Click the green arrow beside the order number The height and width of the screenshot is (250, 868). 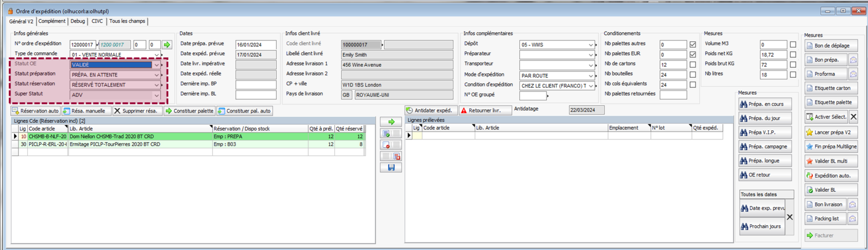pos(167,45)
